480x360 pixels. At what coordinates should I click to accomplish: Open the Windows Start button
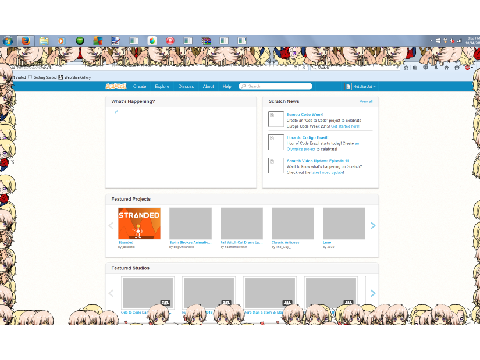(7, 41)
